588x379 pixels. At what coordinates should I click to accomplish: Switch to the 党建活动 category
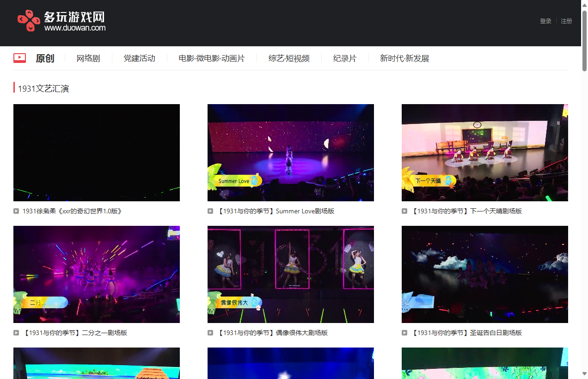click(x=139, y=58)
